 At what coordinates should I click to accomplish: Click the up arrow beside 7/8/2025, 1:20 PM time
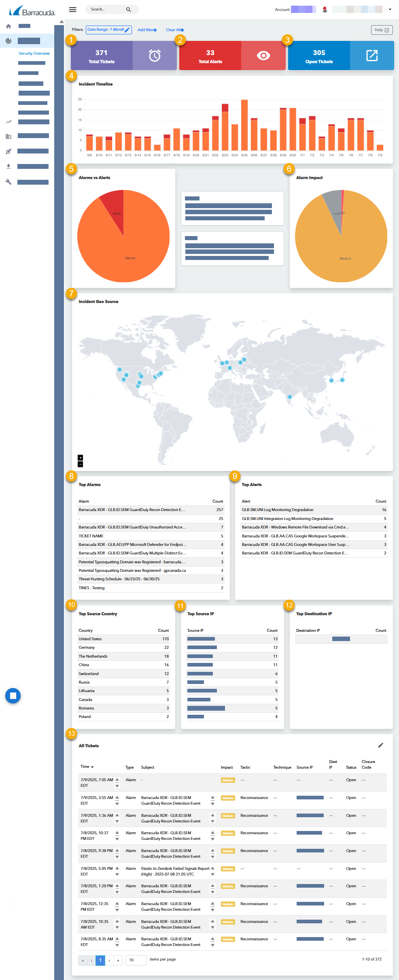coord(117,885)
